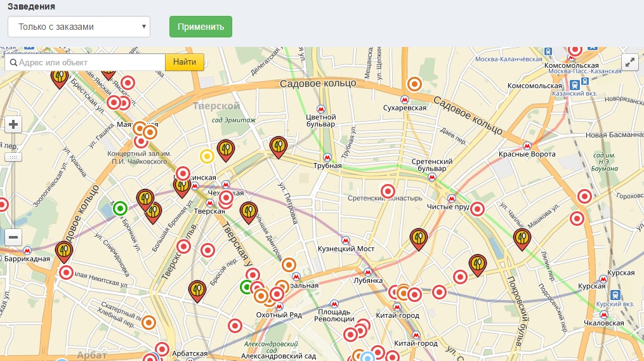Select the red marker above Сретенский монастырь

(387, 191)
